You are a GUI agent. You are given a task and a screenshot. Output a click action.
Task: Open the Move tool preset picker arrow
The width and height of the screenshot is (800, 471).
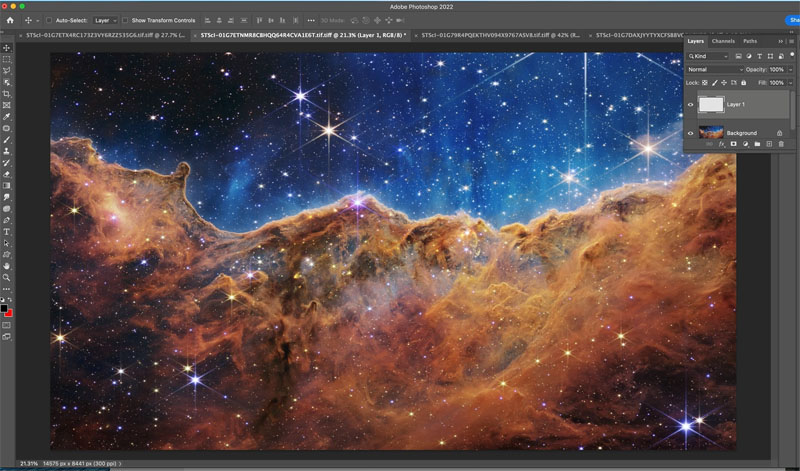[38, 21]
